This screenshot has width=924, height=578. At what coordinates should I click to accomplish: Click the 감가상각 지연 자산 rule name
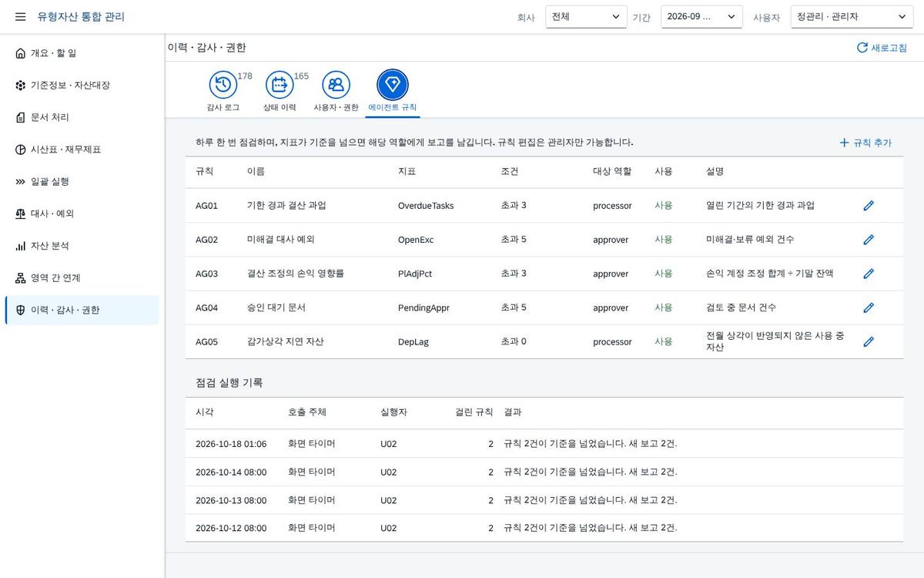click(285, 341)
